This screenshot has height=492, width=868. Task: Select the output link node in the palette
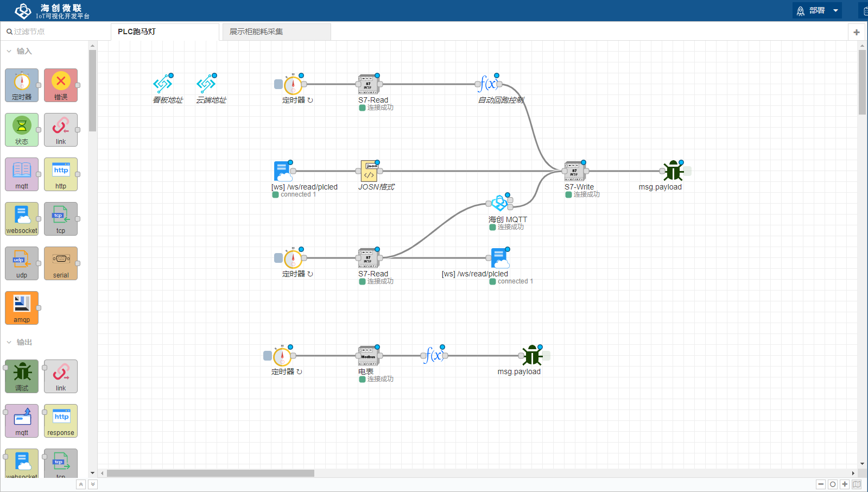tap(61, 376)
